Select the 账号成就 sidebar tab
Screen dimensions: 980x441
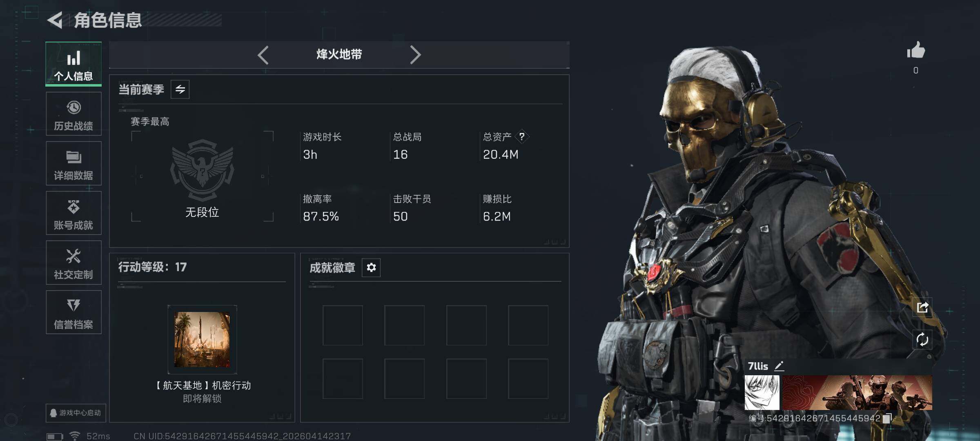pyautogui.click(x=73, y=213)
